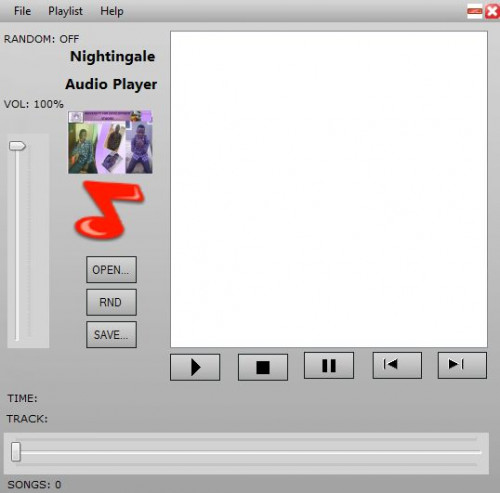
Task: Minimize the player window
Action: (x=475, y=11)
